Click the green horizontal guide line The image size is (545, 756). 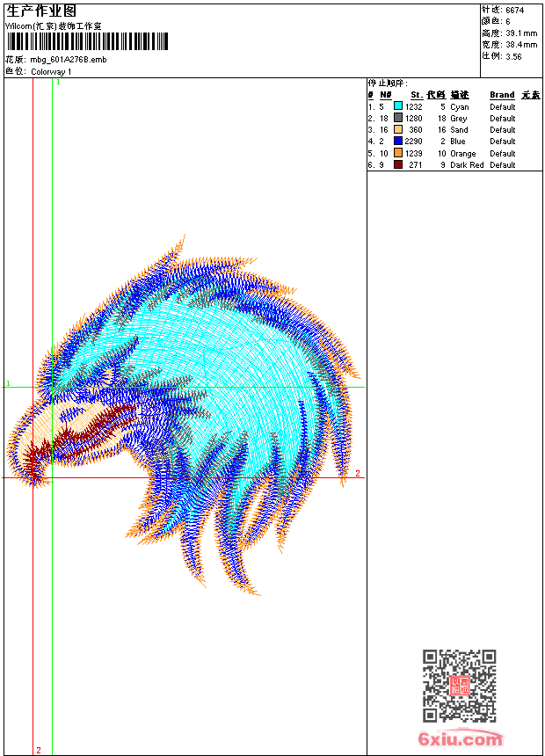pos(264,387)
